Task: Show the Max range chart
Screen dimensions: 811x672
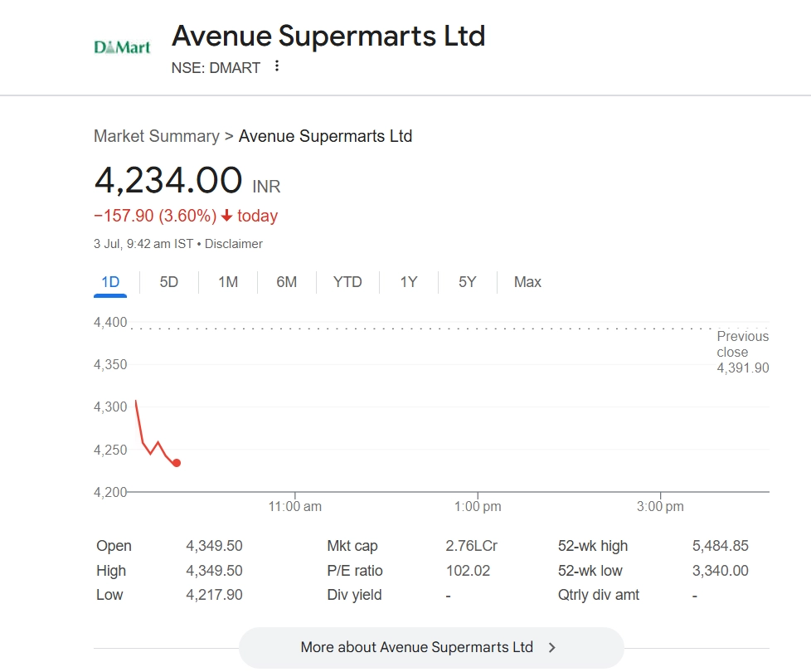Action: tap(527, 282)
